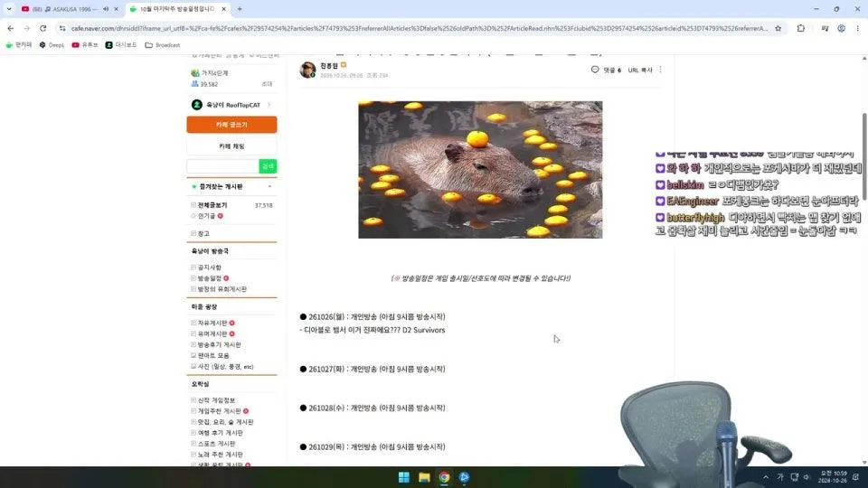
Task: Open the comments speech-bubble icon
Action: click(595, 70)
